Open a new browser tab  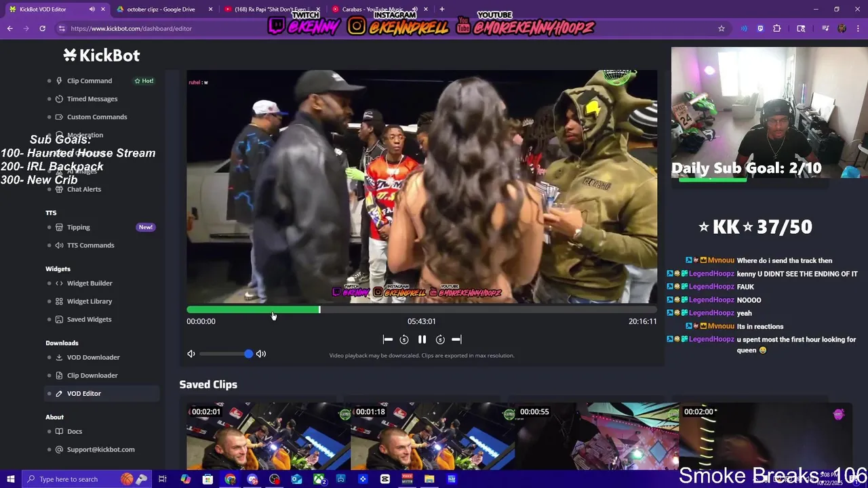click(x=441, y=9)
